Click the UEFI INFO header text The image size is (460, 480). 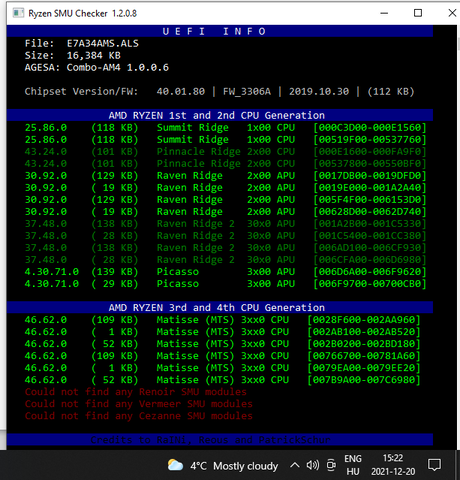[214, 31]
